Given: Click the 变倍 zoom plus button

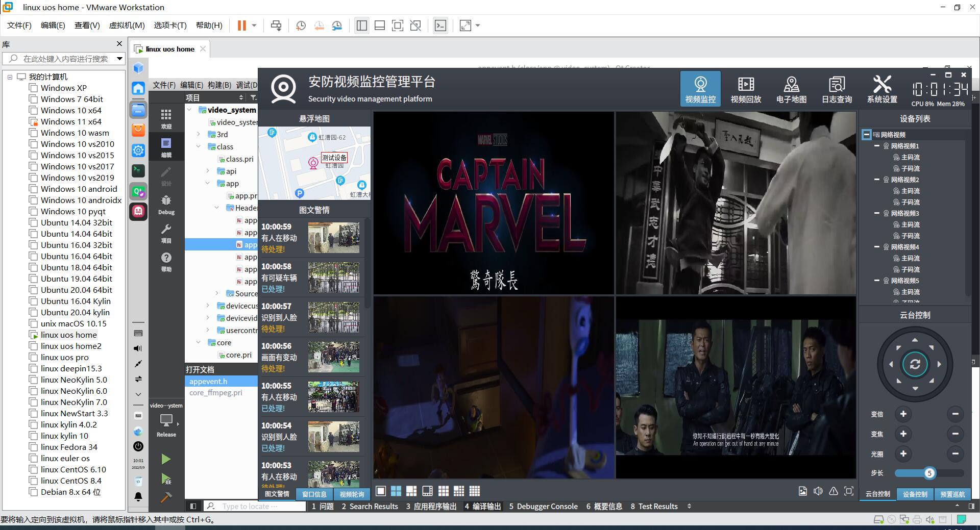Looking at the screenshot, I should [903, 414].
